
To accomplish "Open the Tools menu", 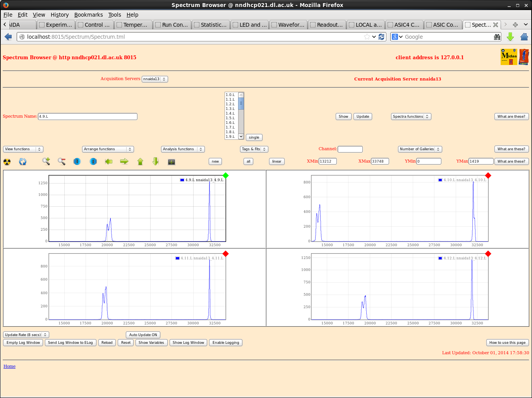I will point(115,15).
